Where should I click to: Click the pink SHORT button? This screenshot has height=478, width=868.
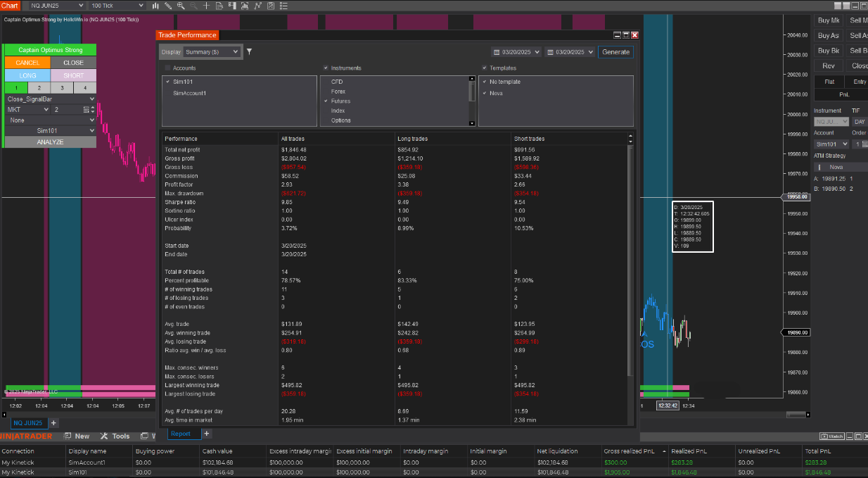click(73, 75)
